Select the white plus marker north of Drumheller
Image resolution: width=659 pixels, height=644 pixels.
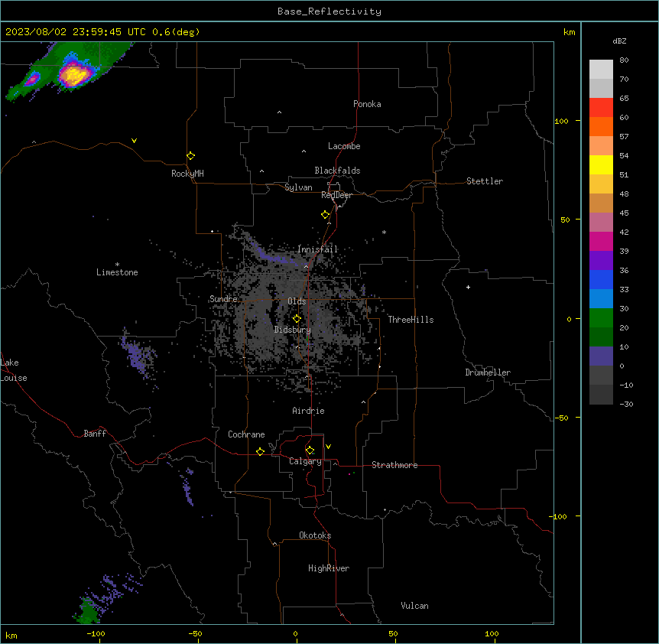pos(468,287)
